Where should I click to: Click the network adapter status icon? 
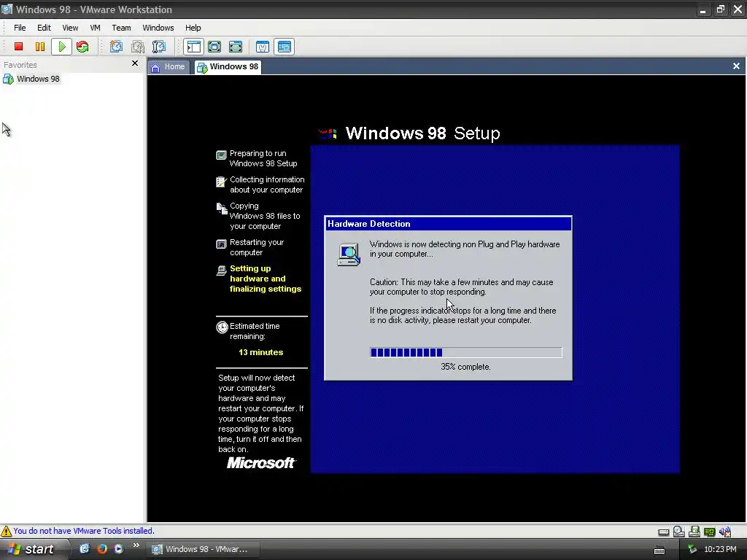point(709,532)
